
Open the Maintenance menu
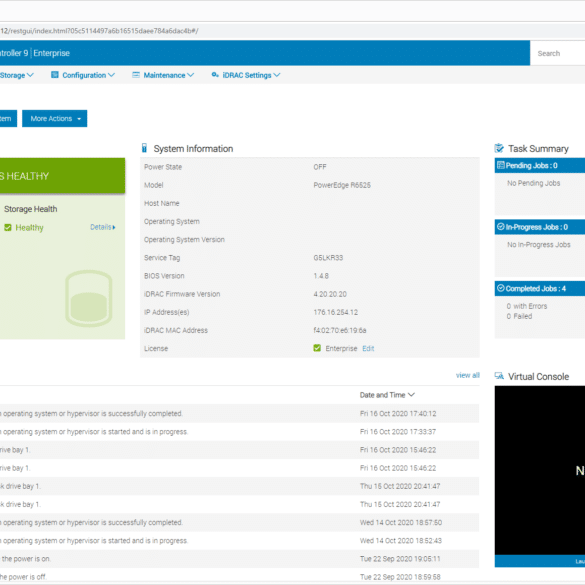point(163,75)
